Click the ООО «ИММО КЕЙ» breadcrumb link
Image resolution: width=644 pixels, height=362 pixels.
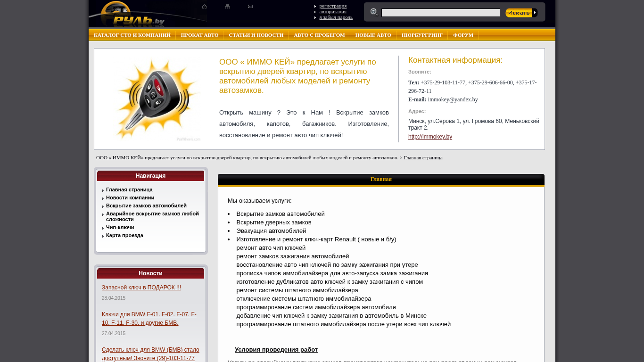[x=247, y=157]
